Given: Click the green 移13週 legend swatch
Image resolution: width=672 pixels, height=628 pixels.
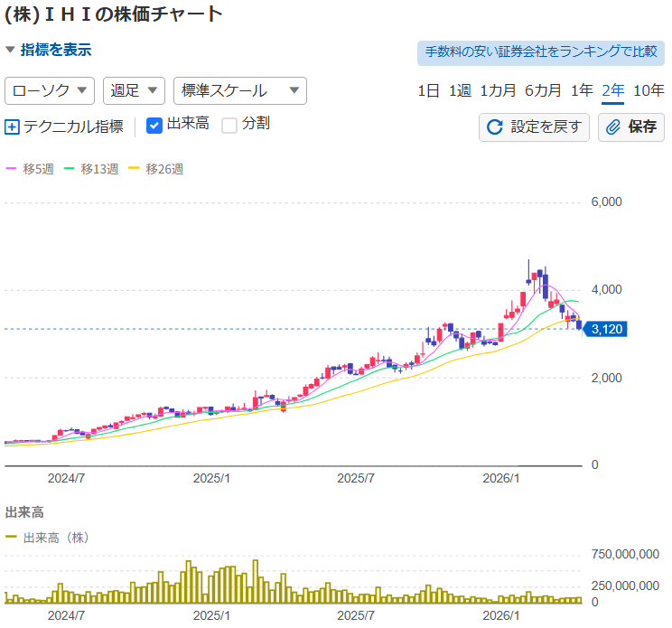Looking at the screenshot, I should (70, 169).
